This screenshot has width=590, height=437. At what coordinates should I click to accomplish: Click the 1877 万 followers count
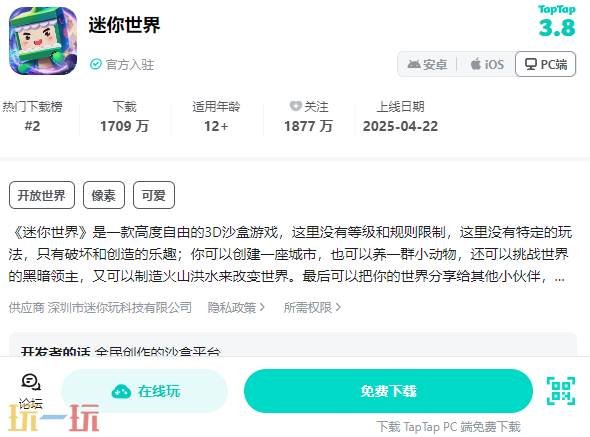pos(308,126)
